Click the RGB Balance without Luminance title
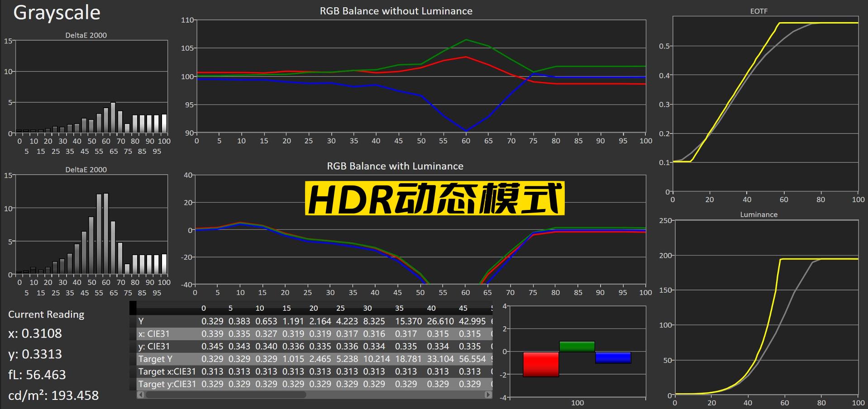The height and width of the screenshot is (409, 868). pos(396,11)
